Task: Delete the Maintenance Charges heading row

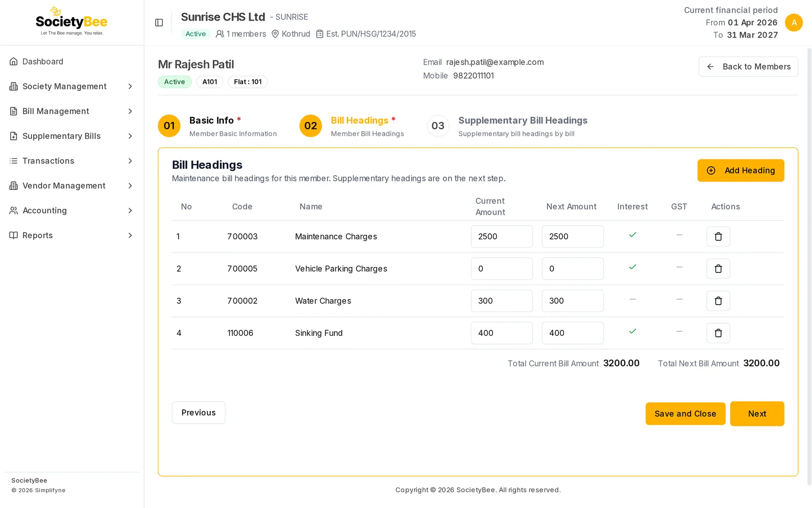Action: pyautogui.click(x=718, y=237)
